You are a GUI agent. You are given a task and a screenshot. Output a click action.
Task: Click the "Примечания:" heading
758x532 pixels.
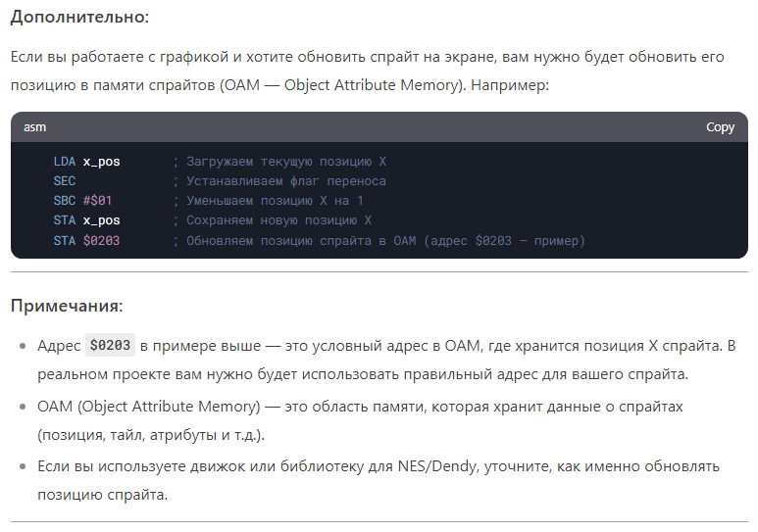[x=67, y=306]
